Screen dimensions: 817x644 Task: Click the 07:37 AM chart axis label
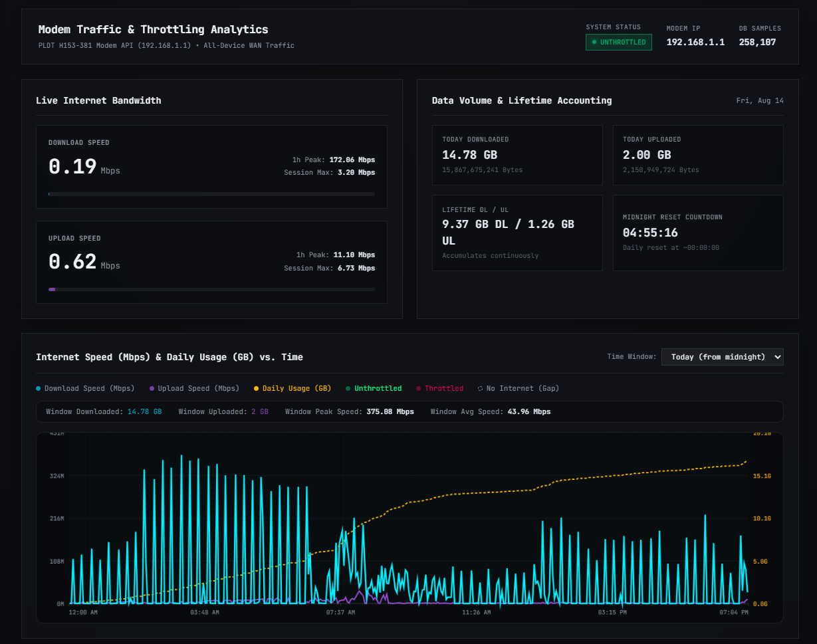click(340, 612)
